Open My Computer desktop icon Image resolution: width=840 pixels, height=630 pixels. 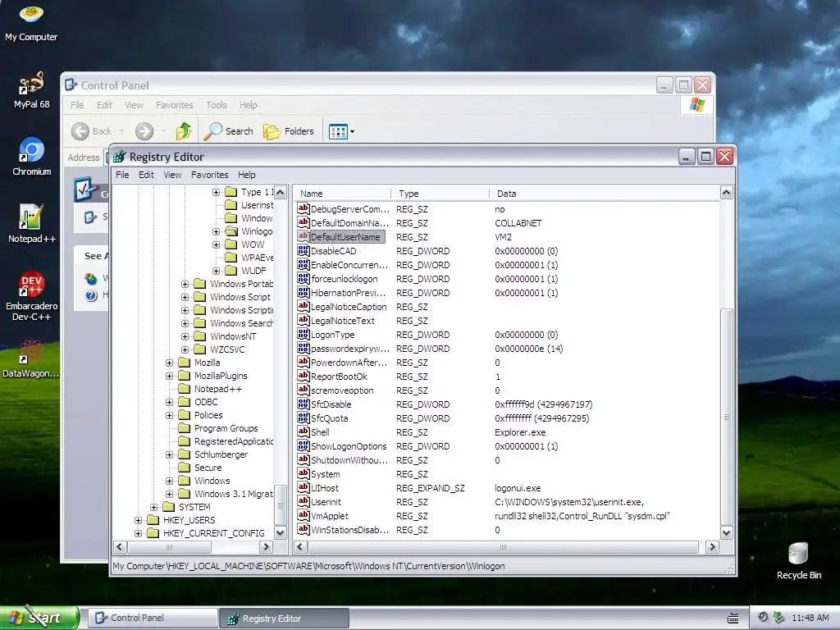(31, 24)
